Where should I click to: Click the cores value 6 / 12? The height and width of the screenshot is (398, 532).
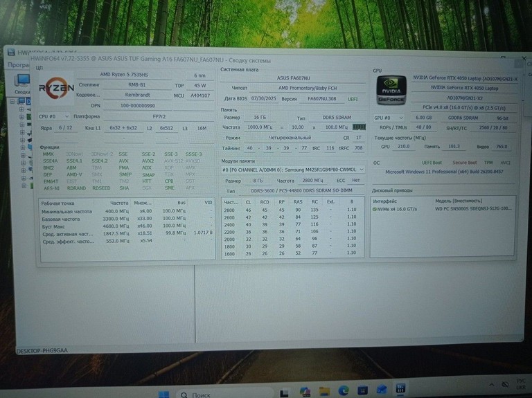66,128
